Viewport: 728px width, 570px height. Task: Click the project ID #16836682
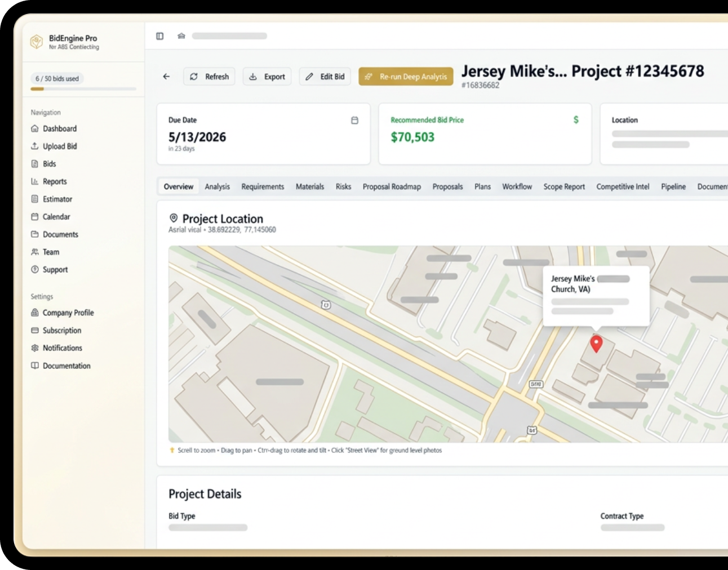[480, 86]
